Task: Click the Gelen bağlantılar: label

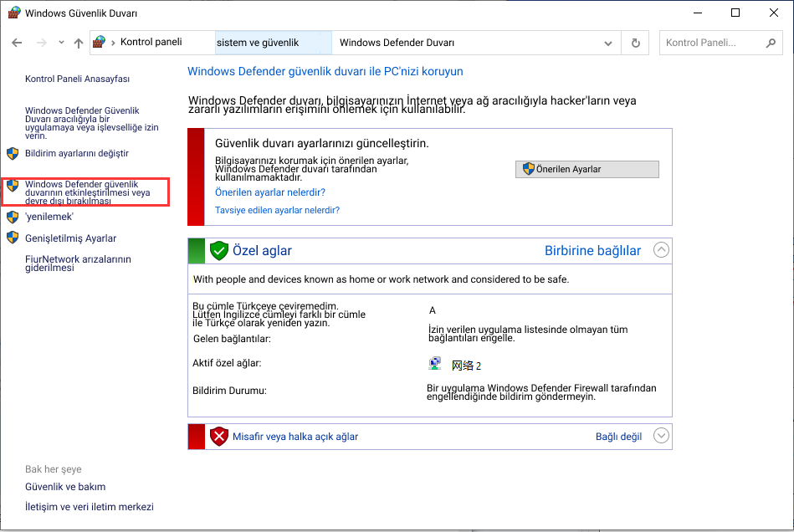Action: click(x=232, y=339)
